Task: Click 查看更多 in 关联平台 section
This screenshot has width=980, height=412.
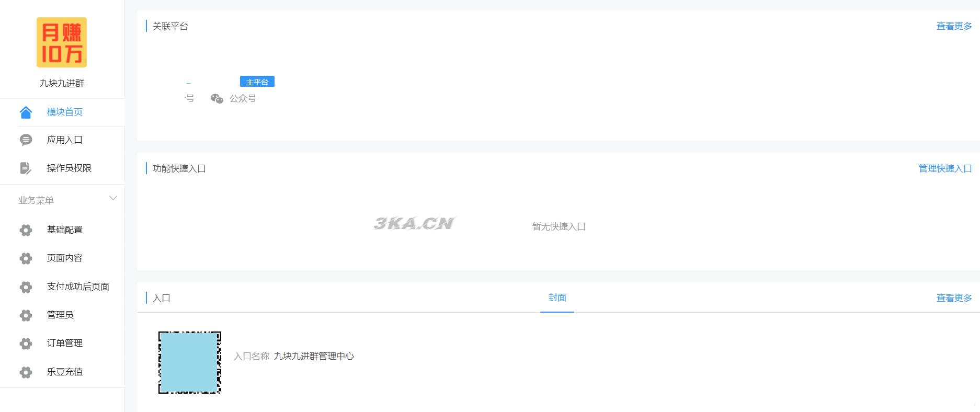Action: coord(954,26)
